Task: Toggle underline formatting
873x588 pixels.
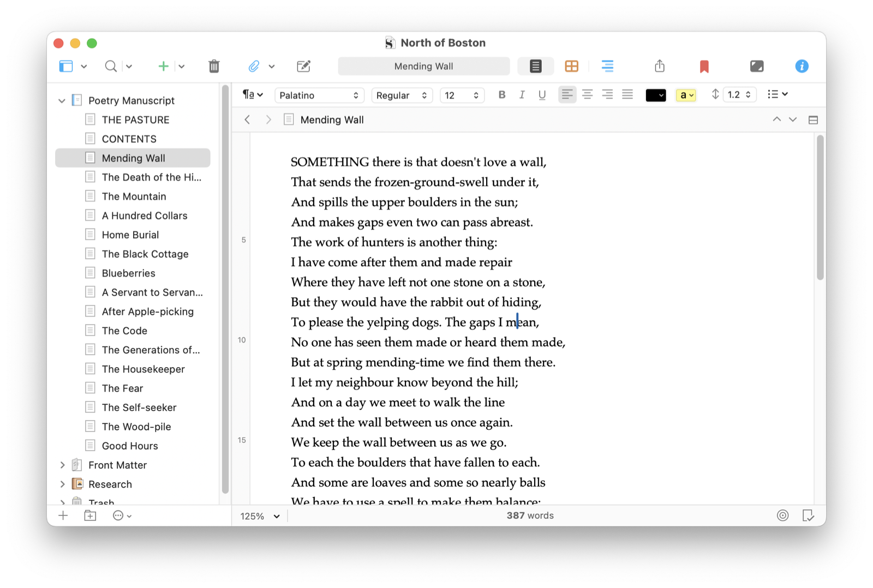Action: tap(542, 95)
